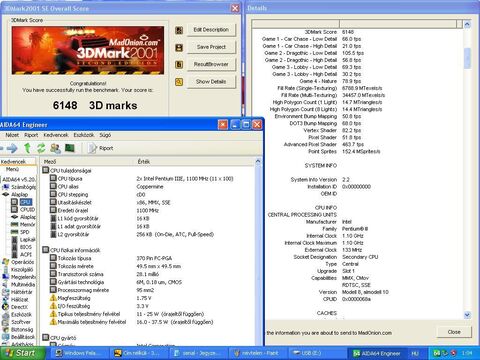Select the SPD tree item
Viewport: 480px width, 360px height.
[x=21, y=232]
